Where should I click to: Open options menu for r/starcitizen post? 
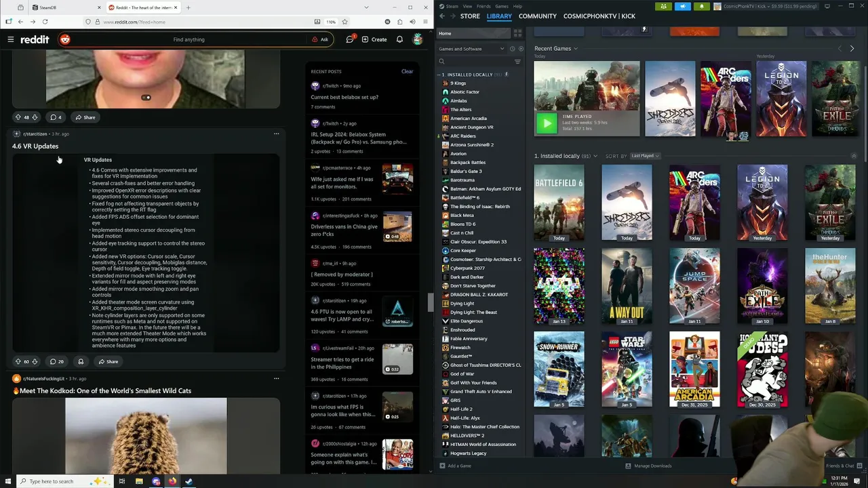click(x=276, y=134)
